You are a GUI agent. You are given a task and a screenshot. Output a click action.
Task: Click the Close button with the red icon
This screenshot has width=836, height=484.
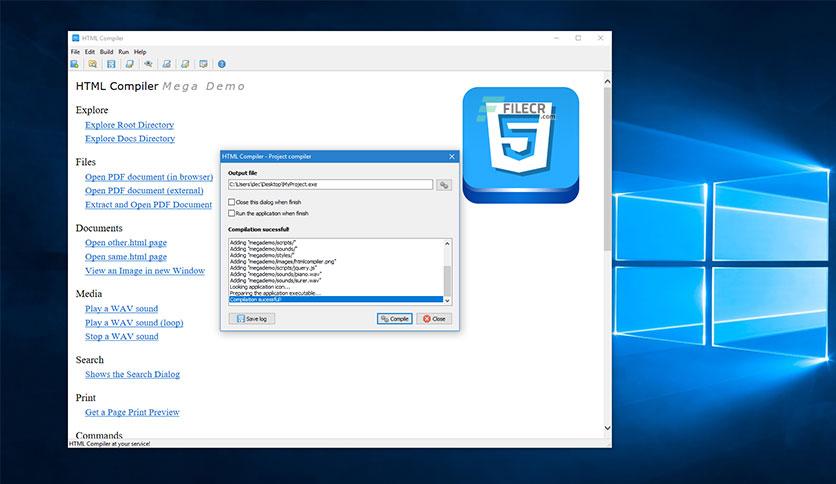click(434, 319)
